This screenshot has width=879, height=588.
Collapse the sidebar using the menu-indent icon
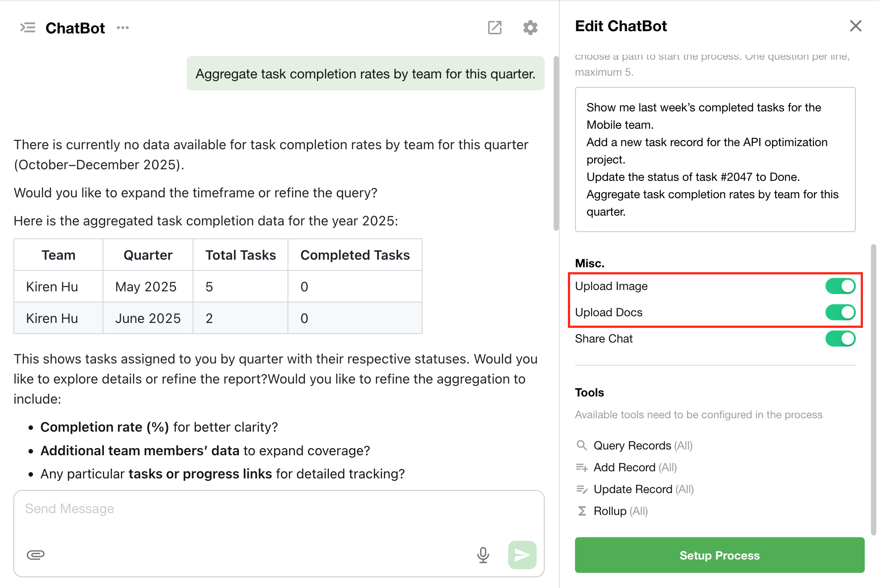tap(28, 28)
